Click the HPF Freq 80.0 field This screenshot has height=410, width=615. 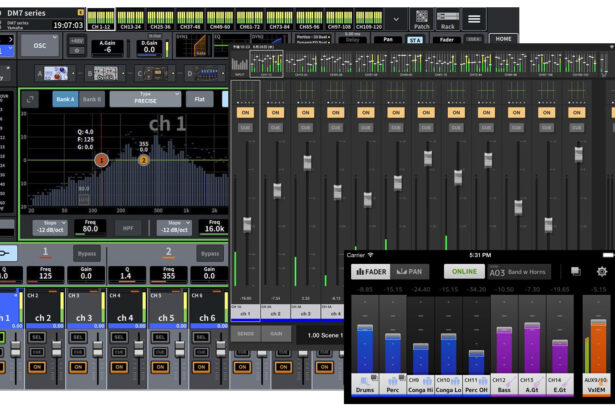tap(90, 227)
